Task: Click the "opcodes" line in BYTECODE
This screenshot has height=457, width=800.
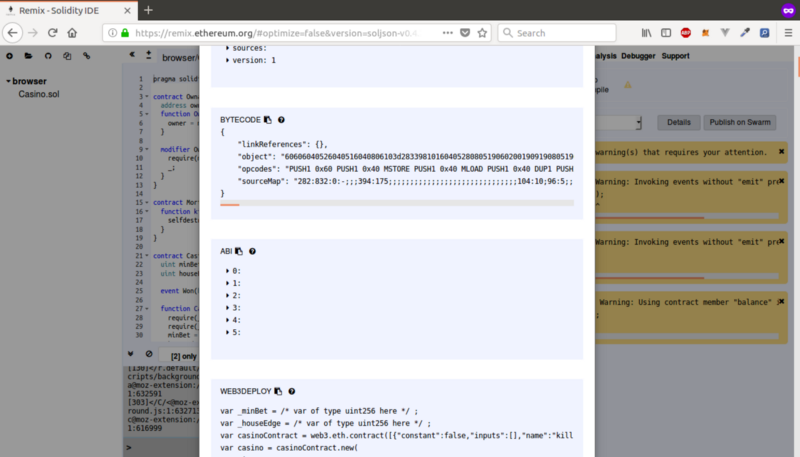Action: tap(405, 169)
